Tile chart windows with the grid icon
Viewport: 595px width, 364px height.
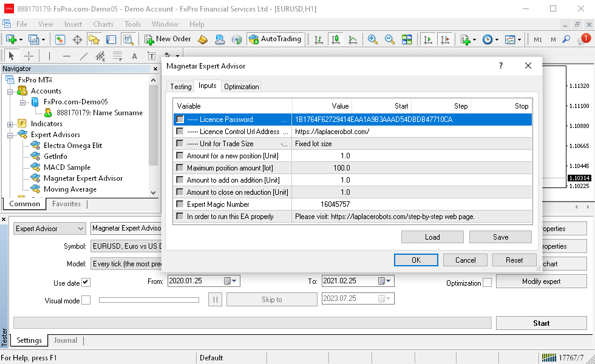pyautogui.click(x=407, y=39)
